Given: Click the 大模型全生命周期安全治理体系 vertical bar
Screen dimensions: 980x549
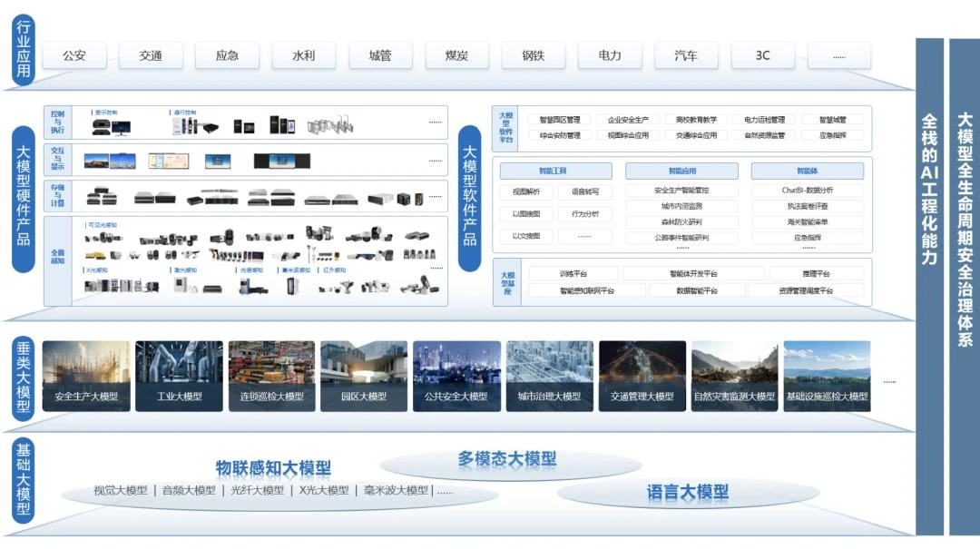Looking at the screenshot, I should (x=965, y=287).
